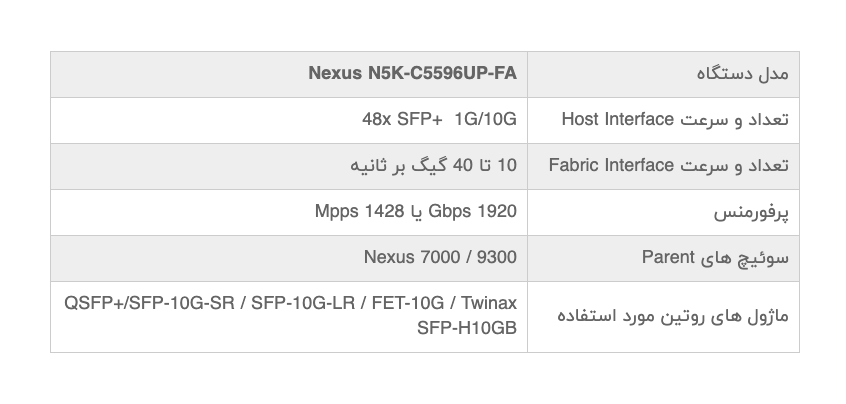Select the 1920 Gbps performance text

(473, 211)
